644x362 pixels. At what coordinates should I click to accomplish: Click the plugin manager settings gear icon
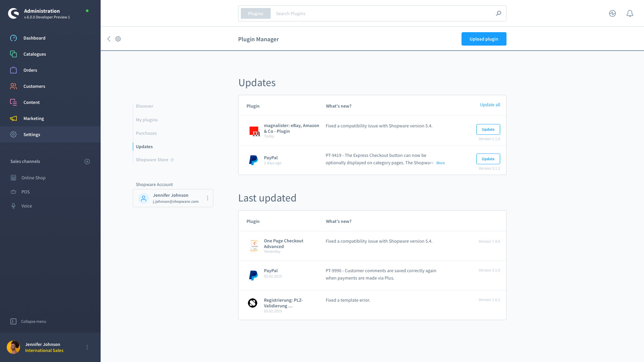[118, 39]
